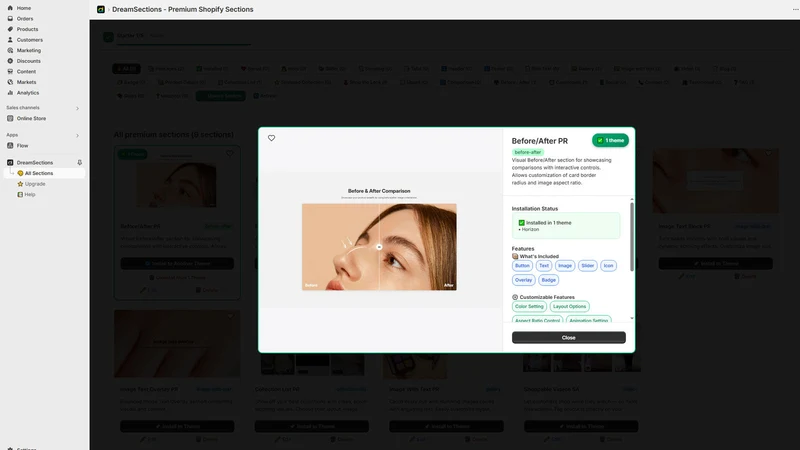This screenshot has width=800, height=450.
Task: Click the before/after slider handle on preview
Action: pyautogui.click(x=379, y=247)
